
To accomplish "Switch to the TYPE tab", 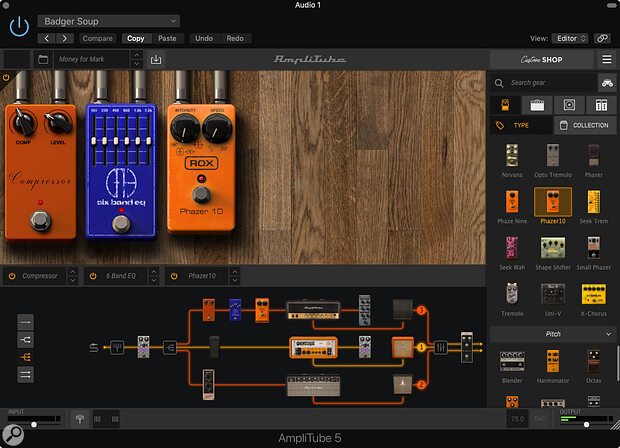I will (521, 125).
